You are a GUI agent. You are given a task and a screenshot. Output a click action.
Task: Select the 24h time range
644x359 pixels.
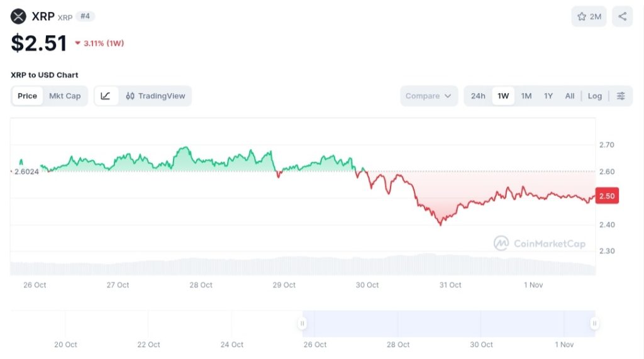478,96
